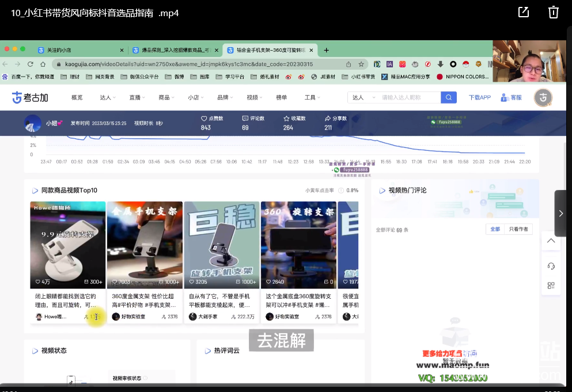This screenshot has width=572, height=392.
Task: Expand the 达人 navigation dropdown
Action: coord(107,98)
